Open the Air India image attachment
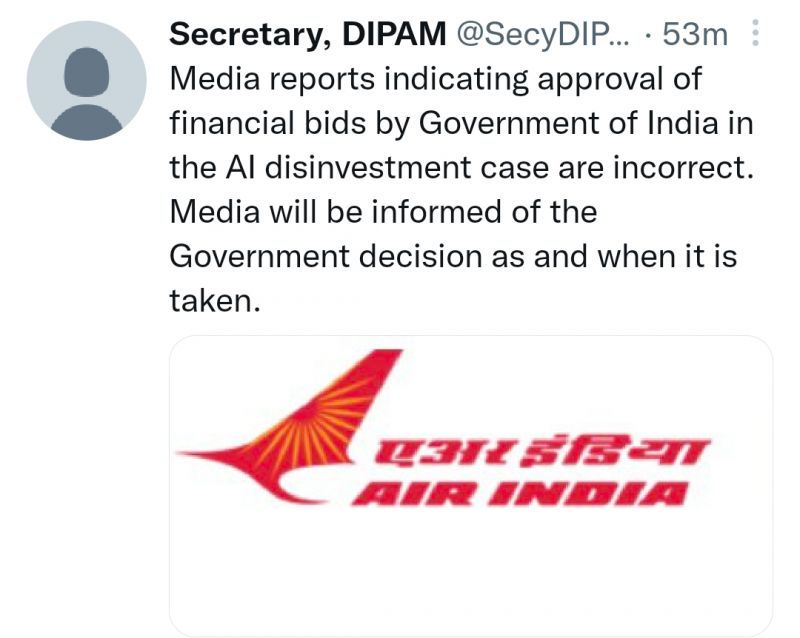The image size is (800, 638). 470,485
